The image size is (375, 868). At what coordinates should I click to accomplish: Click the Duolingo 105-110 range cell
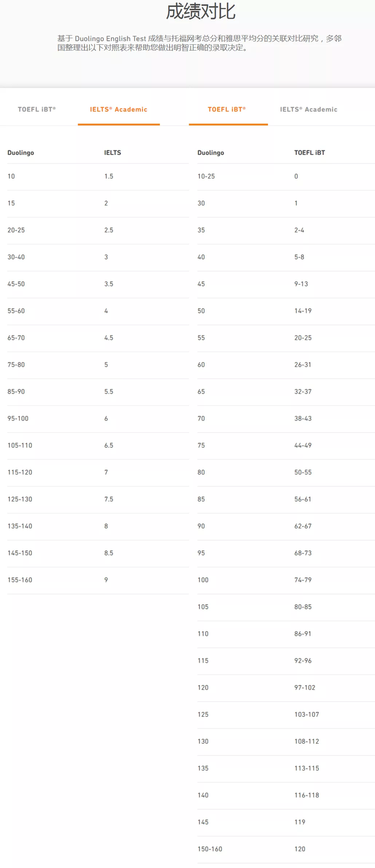20,445
